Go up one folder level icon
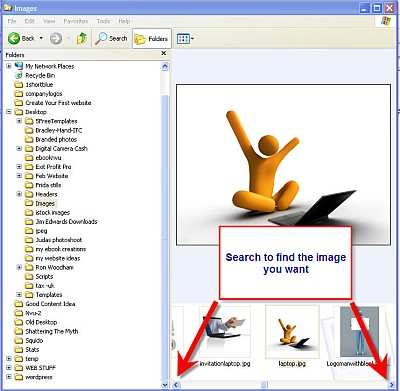 [x=82, y=39]
